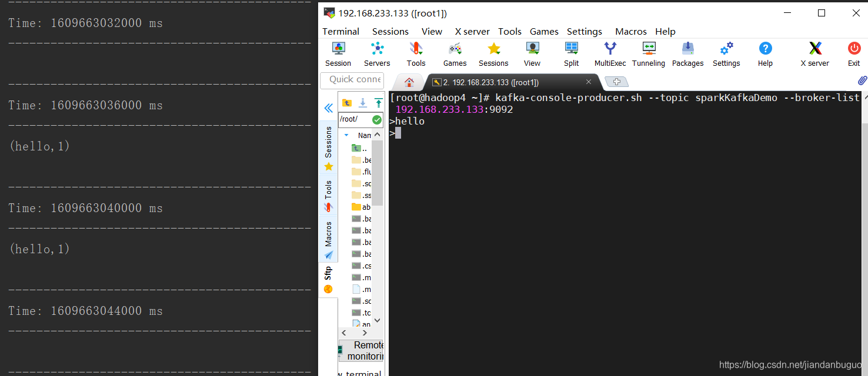Switch to the Tools side tab

click(x=328, y=196)
